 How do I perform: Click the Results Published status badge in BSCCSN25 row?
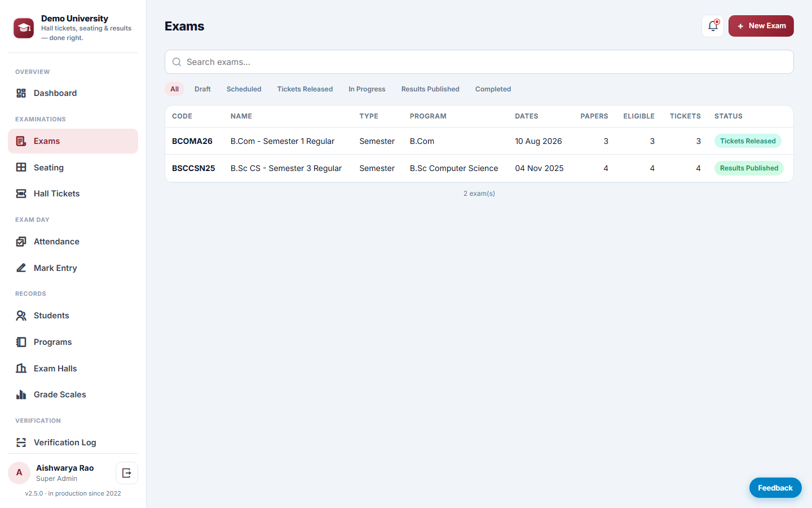coord(749,168)
